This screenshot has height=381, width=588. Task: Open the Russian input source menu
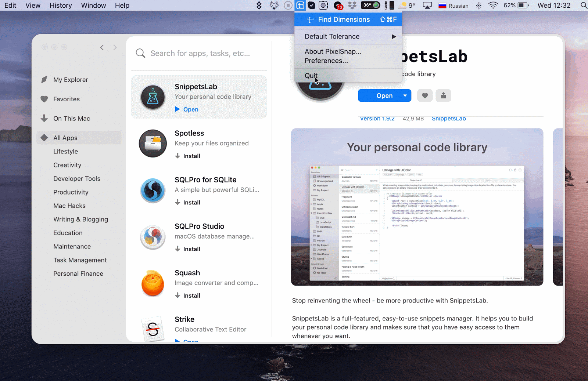point(453,6)
